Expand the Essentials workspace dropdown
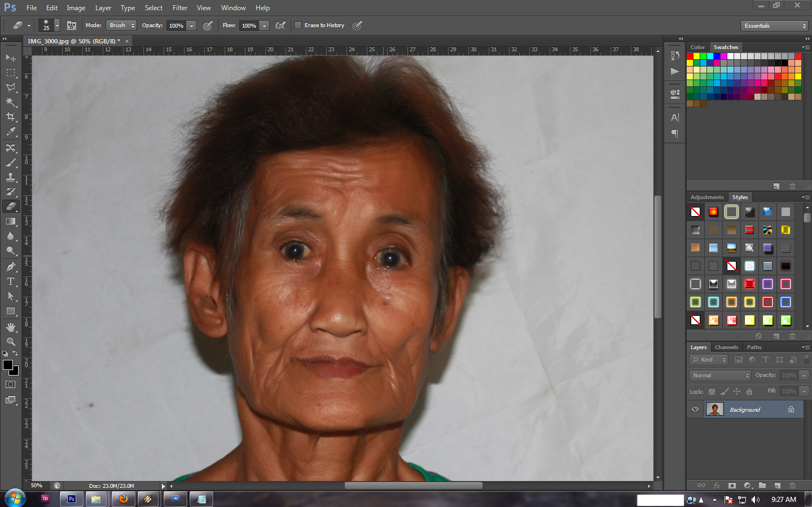The image size is (812, 507). coord(774,25)
